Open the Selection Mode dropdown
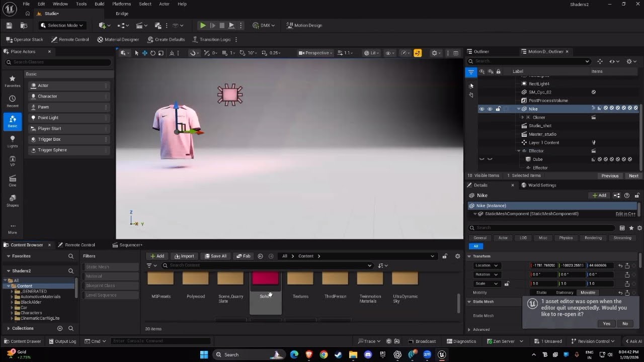The width and height of the screenshot is (644, 362). click(x=61, y=25)
